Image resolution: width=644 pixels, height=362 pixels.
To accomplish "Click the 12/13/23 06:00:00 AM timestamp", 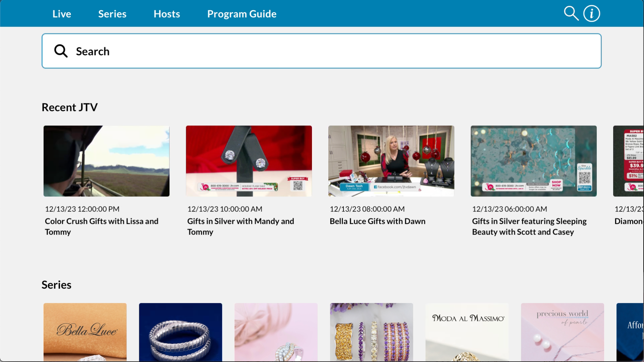I will [509, 209].
